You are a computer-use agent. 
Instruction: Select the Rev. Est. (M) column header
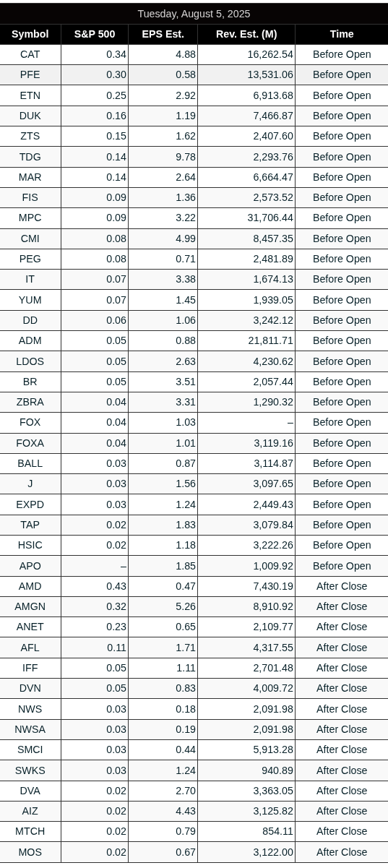pyautogui.click(x=246, y=34)
